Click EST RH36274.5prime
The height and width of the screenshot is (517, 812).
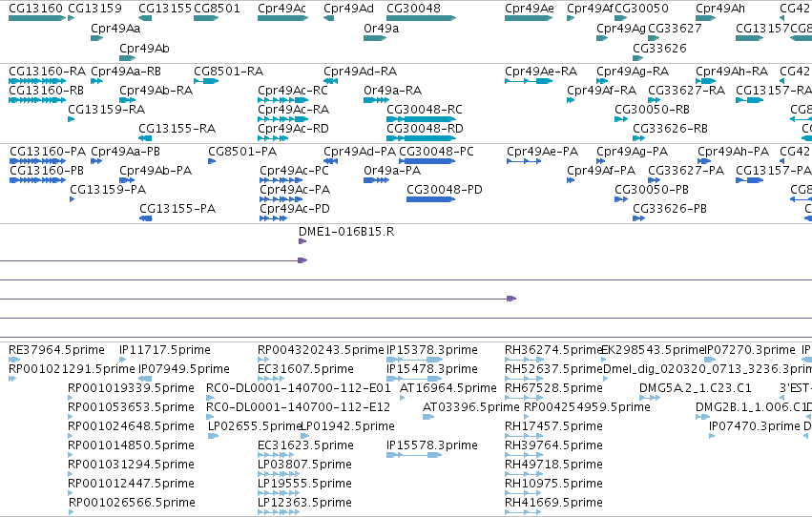(553, 350)
